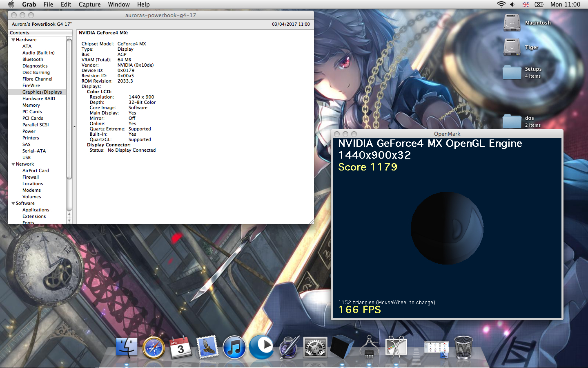Click the menu bar clock Mon 11:00
Viewport: 588px width, 368px height.
click(x=565, y=4)
